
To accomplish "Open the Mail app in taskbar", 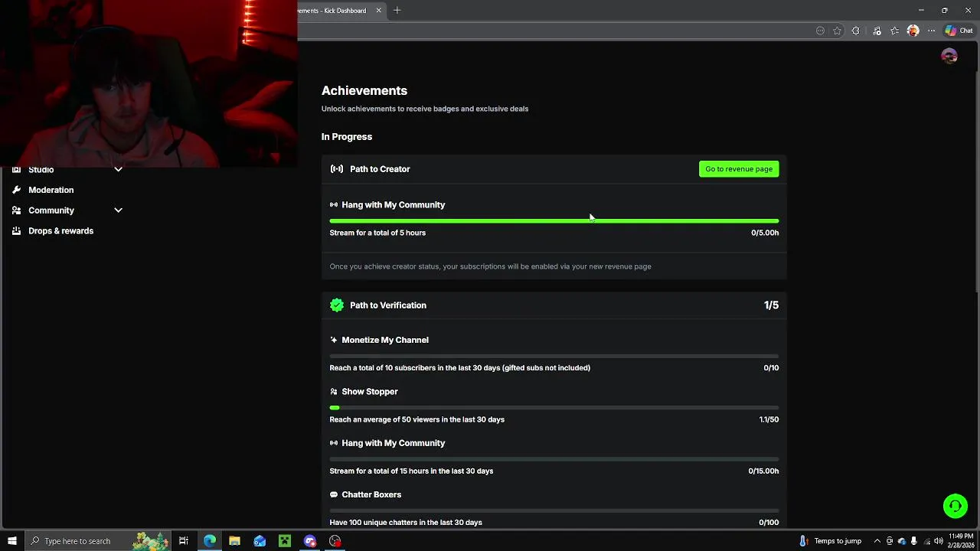I will (x=260, y=541).
